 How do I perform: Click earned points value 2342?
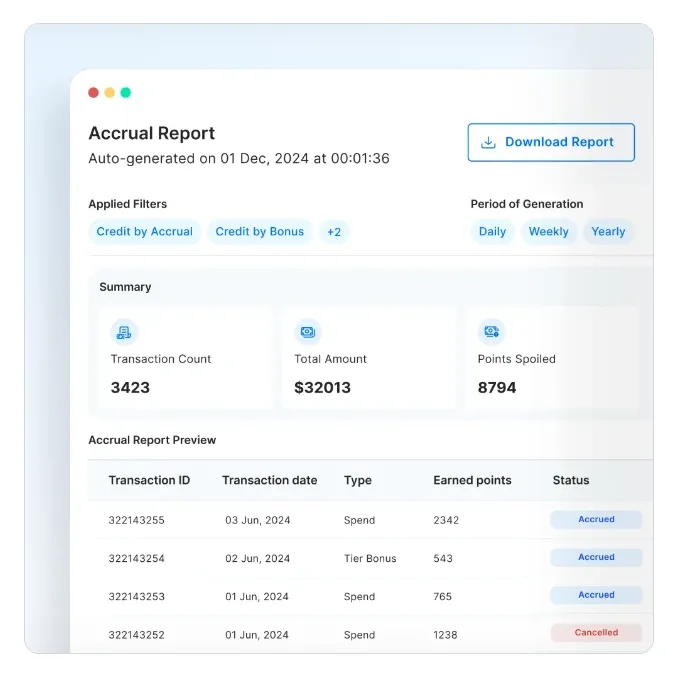click(446, 520)
